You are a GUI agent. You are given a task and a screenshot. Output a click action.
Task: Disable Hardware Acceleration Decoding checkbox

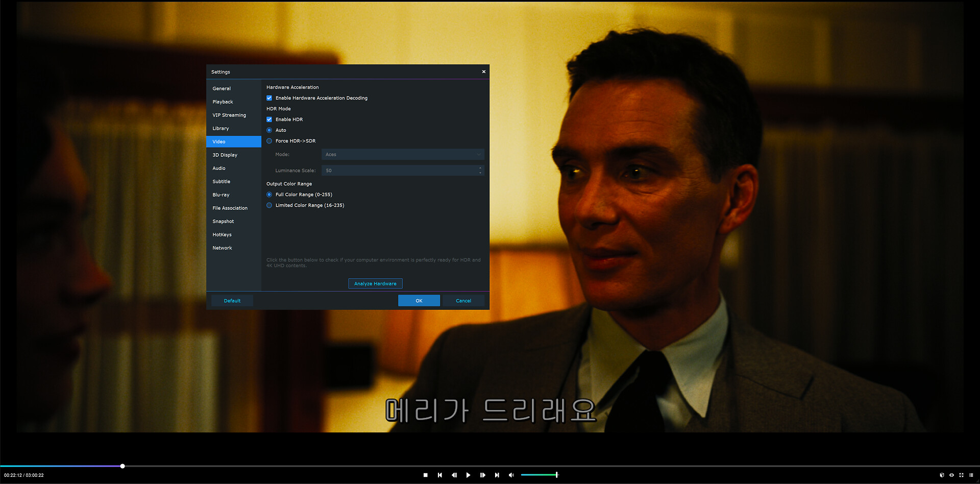[269, 98]
